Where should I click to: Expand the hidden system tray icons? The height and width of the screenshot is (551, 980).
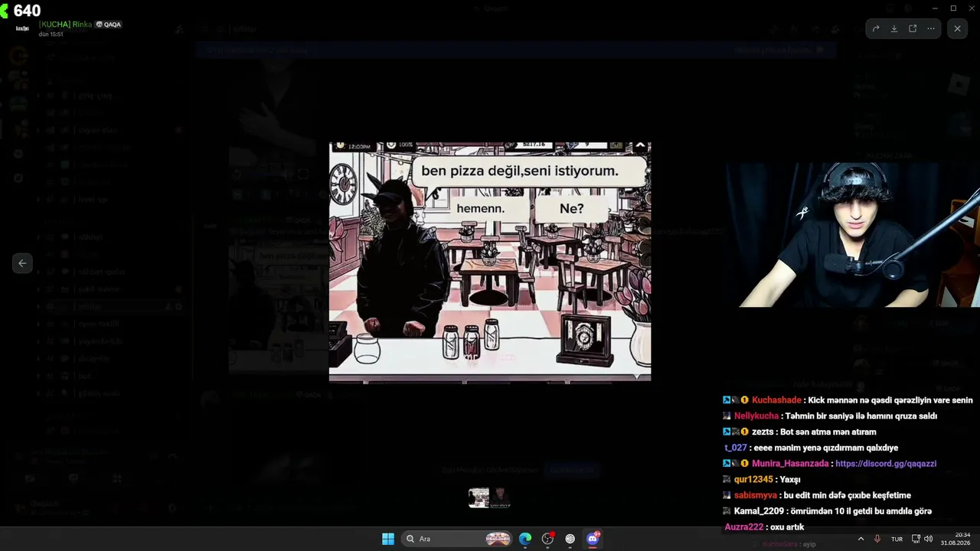[x=861, y=539]
